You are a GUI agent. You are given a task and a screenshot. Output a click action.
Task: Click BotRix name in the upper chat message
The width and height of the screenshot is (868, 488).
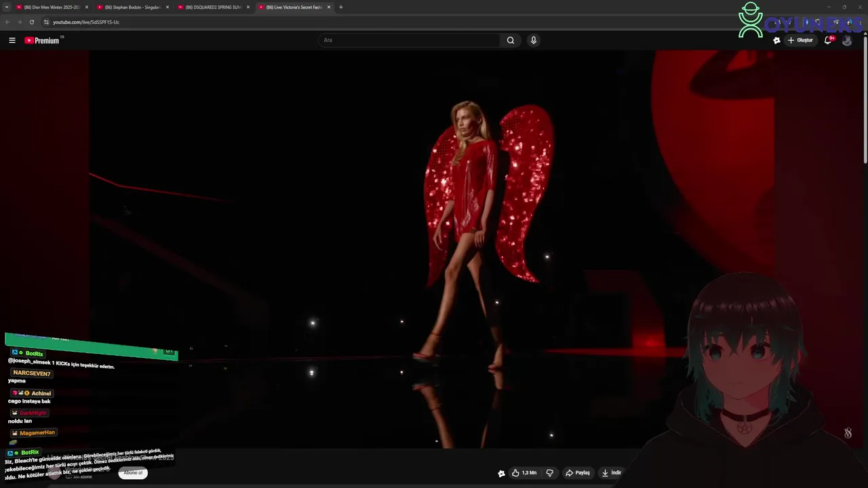[x=34, y=354]
